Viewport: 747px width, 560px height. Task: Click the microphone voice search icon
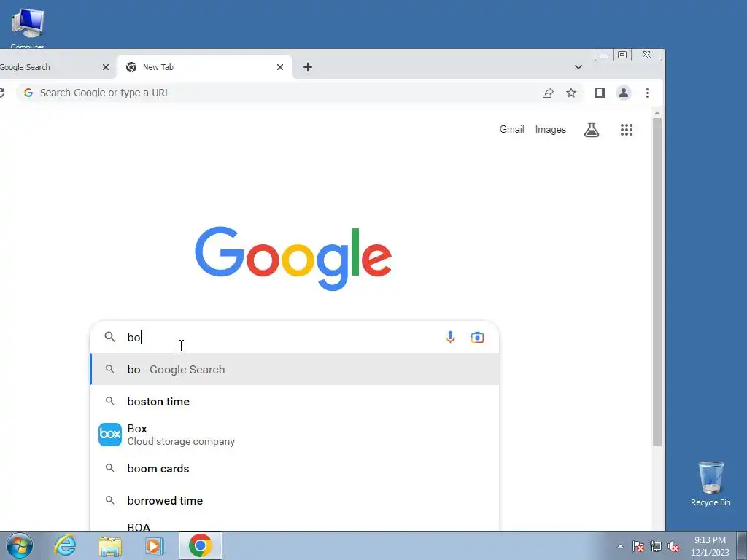click(450, 337)
